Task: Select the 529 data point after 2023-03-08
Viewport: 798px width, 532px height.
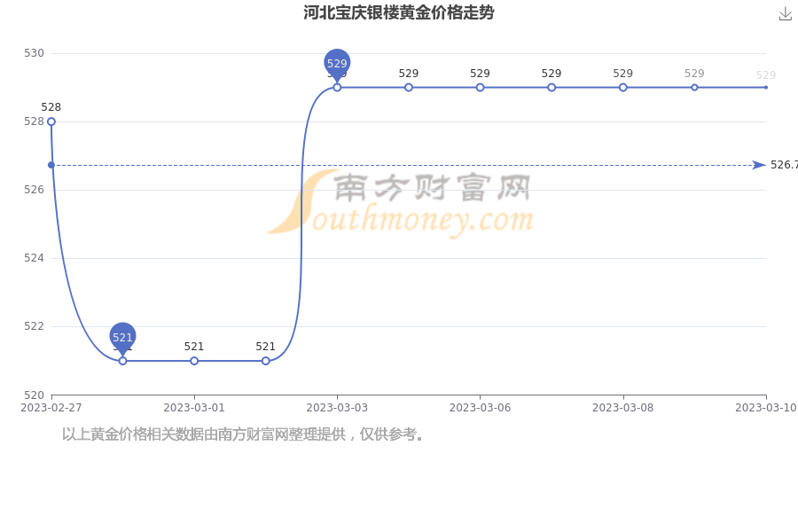Action: 694,88
